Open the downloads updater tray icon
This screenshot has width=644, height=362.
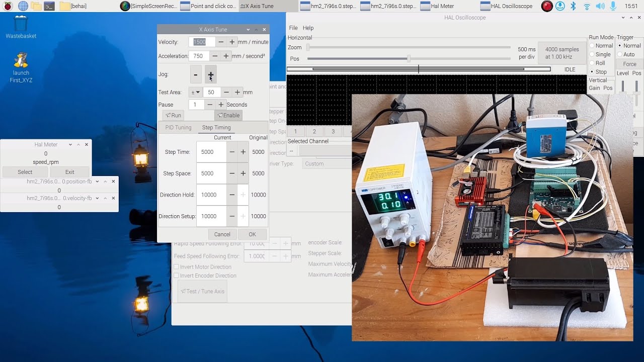(x=560, y=6)
